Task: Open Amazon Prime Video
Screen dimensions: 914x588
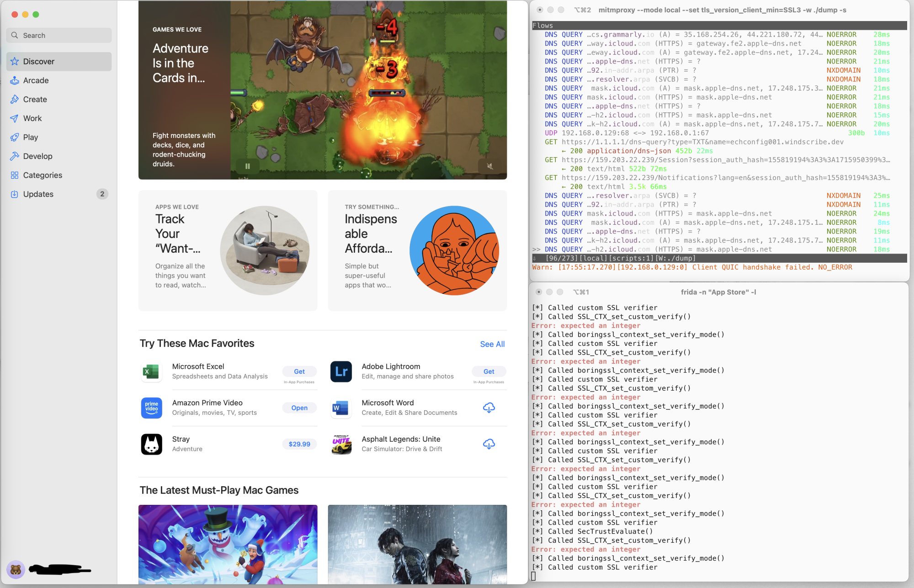Action: tap(299, 408)
